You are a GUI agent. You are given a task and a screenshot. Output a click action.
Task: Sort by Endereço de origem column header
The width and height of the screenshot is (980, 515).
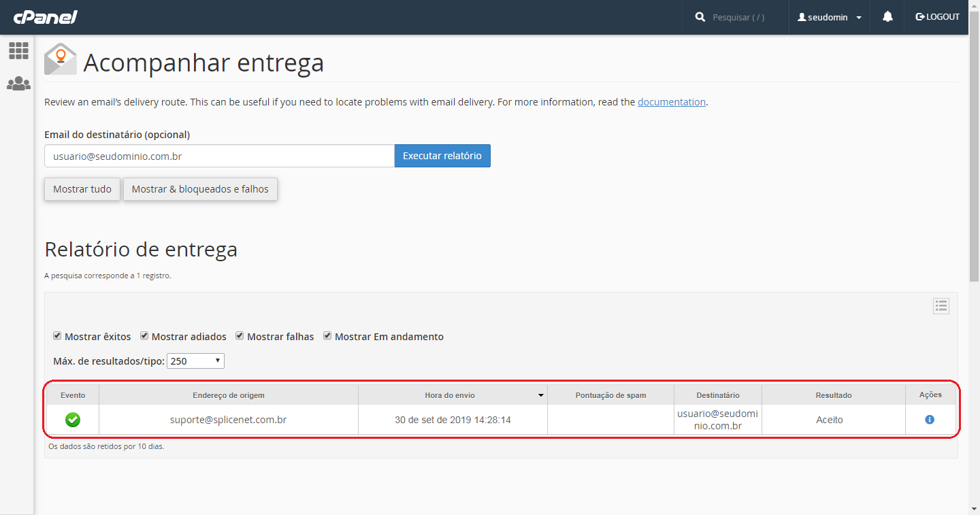[229, 395]
